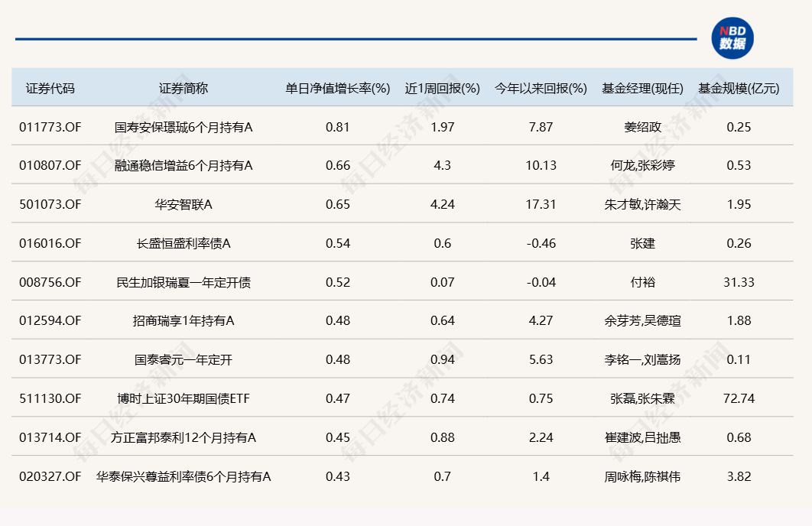Click year-to-date return -0.04
This screenshot has height=526, width=812.
pyautogui.click(x=541, y=282)
